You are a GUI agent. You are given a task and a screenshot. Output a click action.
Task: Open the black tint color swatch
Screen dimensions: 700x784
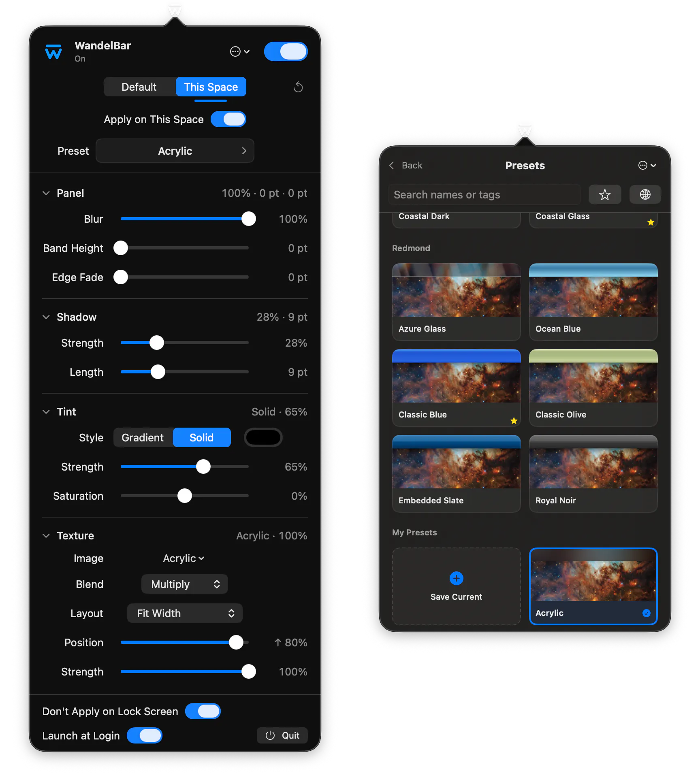[263, 437]
